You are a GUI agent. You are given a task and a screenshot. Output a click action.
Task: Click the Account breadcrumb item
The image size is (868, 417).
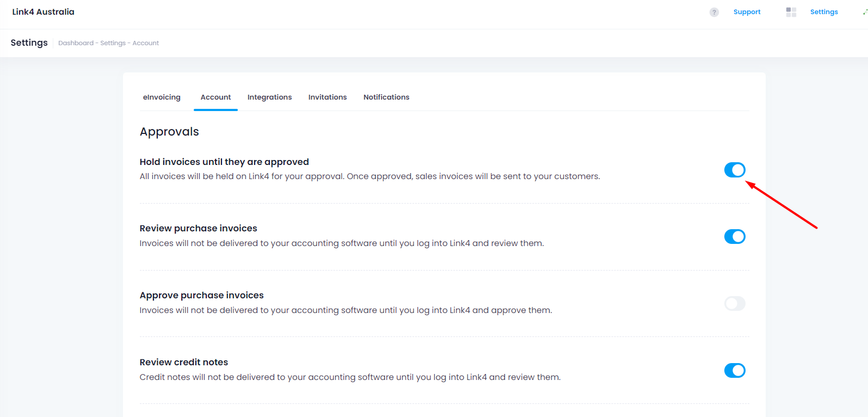[146, 43]
